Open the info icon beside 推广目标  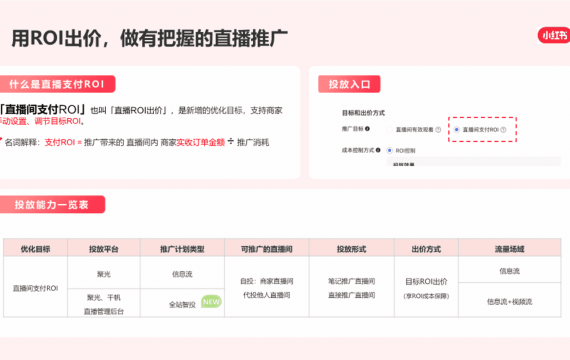click(367, 128)
